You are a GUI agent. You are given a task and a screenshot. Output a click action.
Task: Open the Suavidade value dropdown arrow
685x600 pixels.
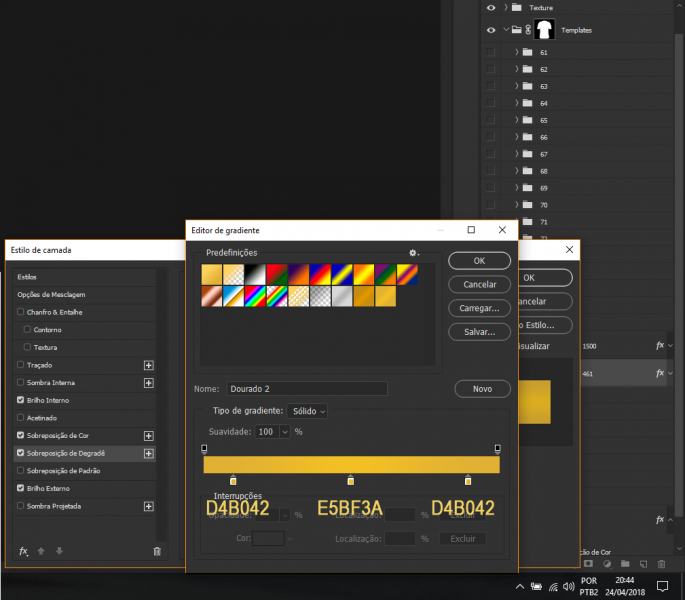(x=285, y=431)
